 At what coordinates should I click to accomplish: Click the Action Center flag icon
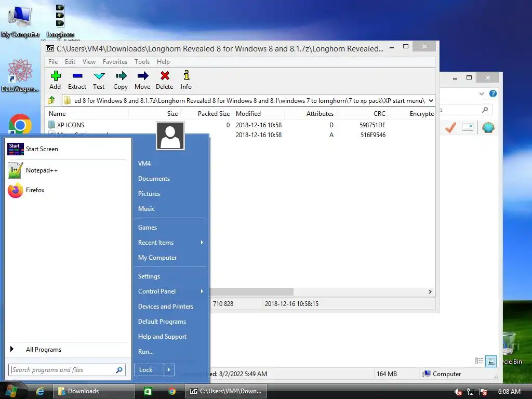click(x=484, y=392)
